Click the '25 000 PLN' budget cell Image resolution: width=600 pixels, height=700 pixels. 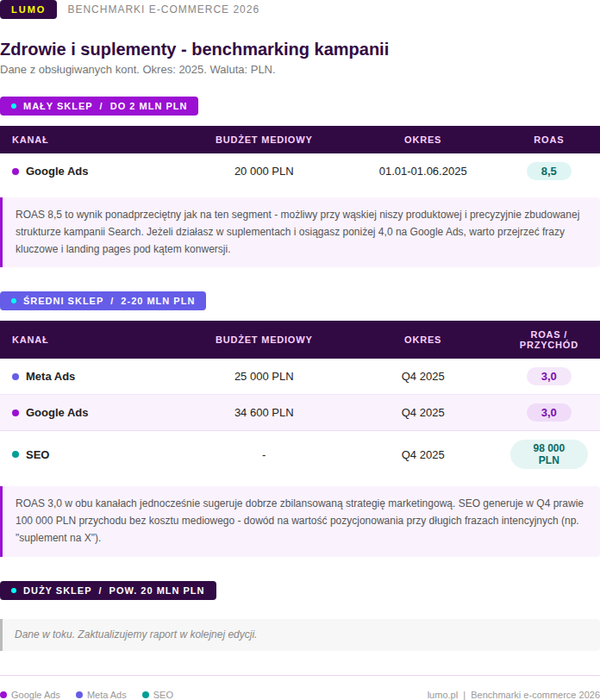[x=264, y=377]
